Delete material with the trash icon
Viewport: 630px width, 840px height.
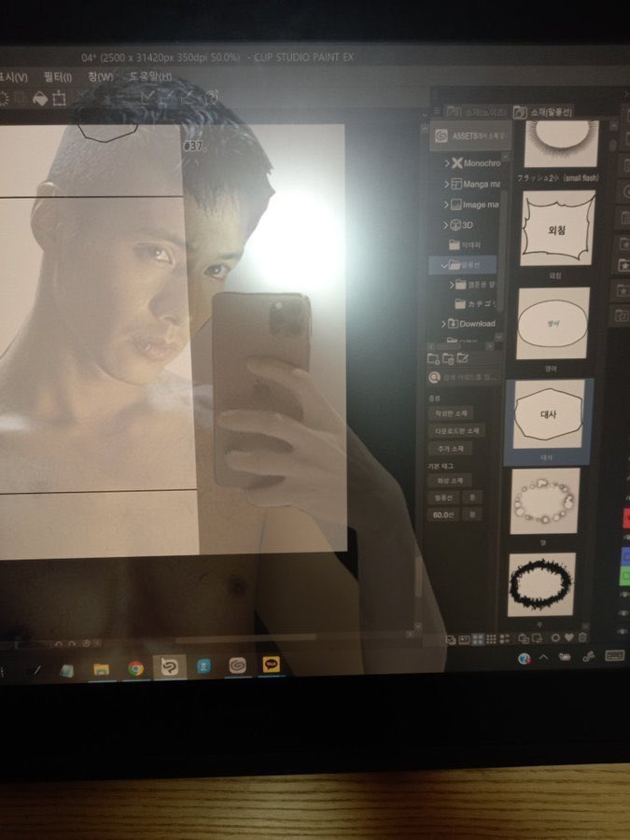(583, 638)
